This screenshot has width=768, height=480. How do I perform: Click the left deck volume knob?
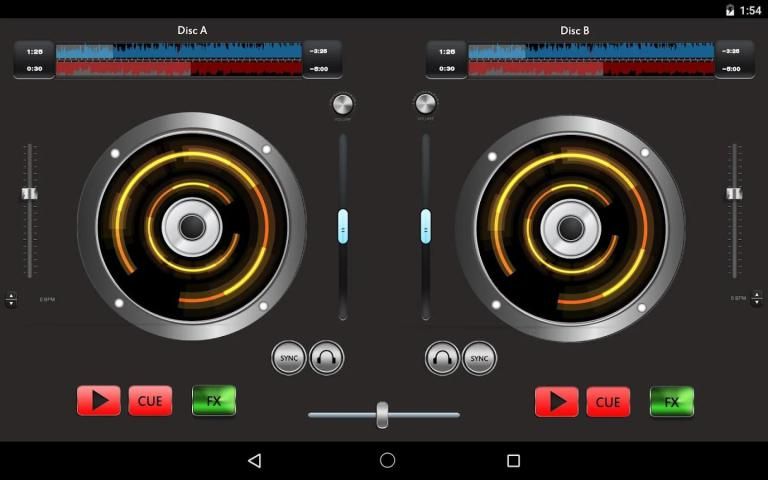(343, 104)
